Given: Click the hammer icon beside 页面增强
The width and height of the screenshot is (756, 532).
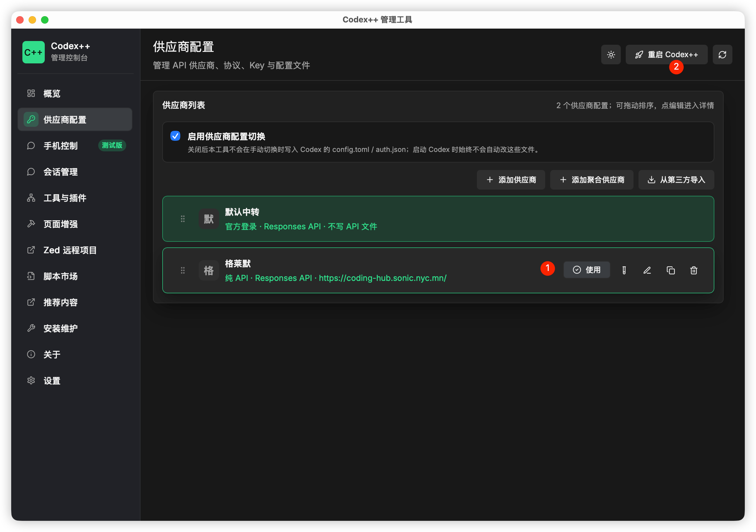Looking at the screenshot, I should [x=31, y=224].
